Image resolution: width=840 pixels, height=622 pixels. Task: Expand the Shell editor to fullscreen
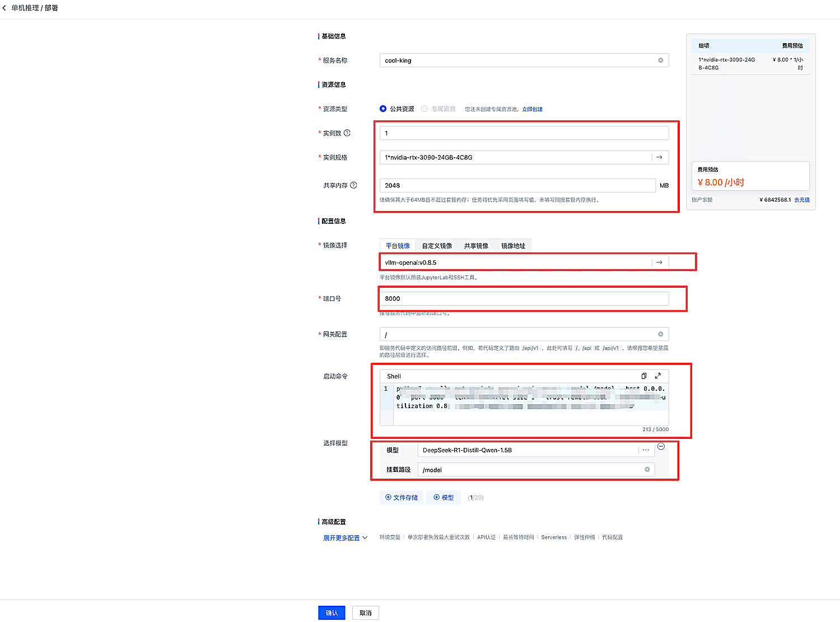click(658, 376)
